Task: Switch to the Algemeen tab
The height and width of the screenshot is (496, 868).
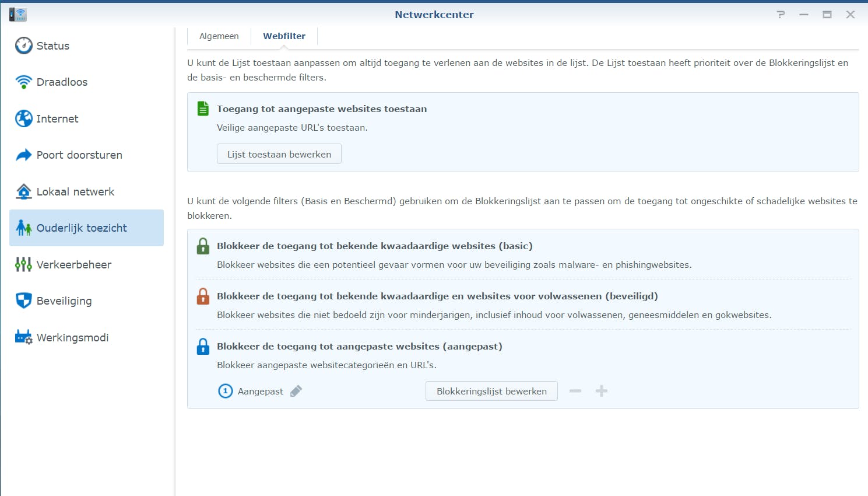Action: pyautogui.click(x=219, y=36)
